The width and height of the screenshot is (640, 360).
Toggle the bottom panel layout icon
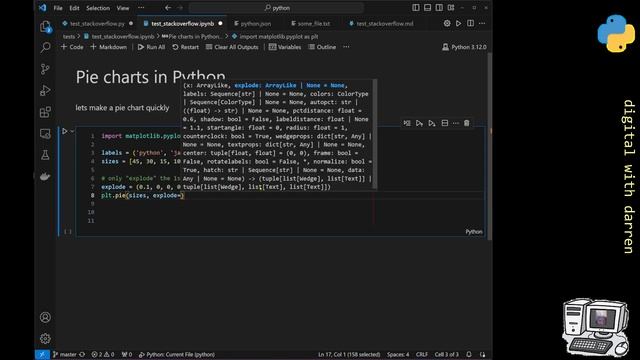[x=427, y=8]
